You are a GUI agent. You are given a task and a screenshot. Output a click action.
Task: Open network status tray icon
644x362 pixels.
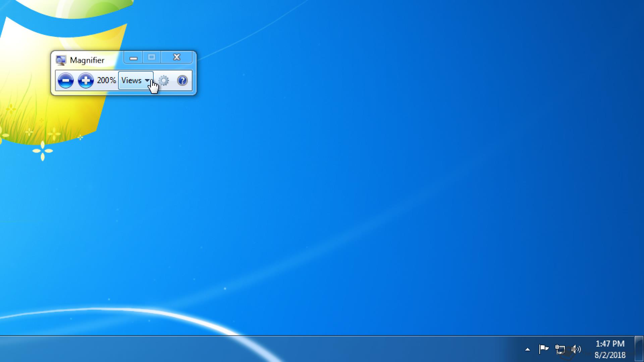point(560,349)
